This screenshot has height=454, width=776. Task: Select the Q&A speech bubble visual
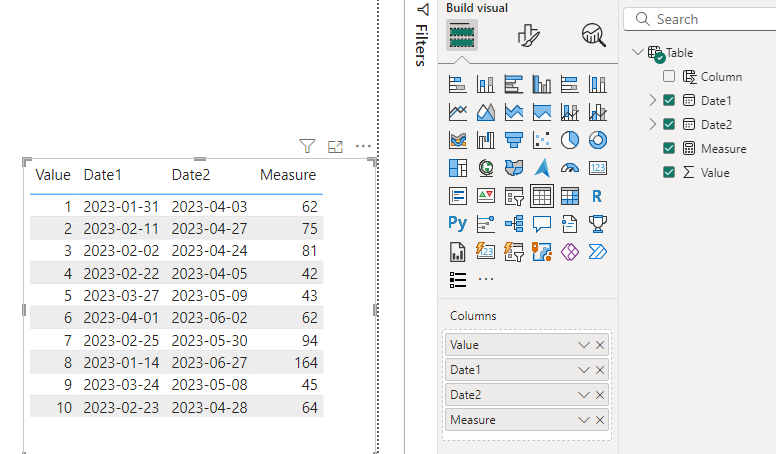click(x=542, y=224)
